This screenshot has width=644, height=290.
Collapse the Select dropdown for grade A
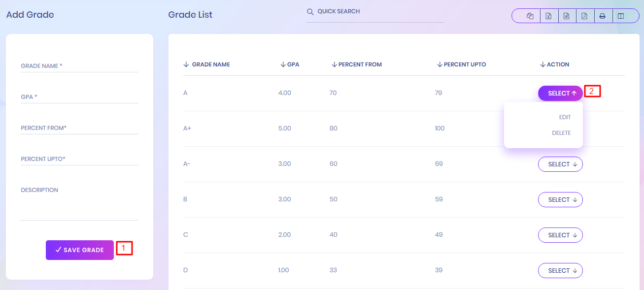coord(560,93)
